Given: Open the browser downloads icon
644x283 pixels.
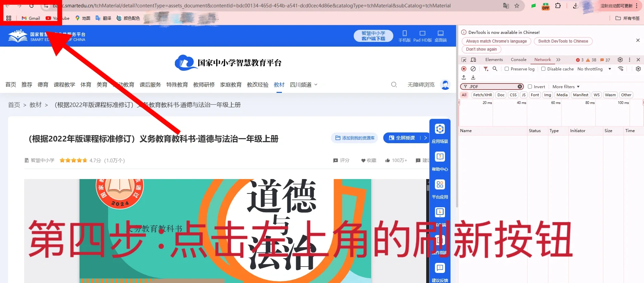Looking at the screenshot, I should (576, 6).
